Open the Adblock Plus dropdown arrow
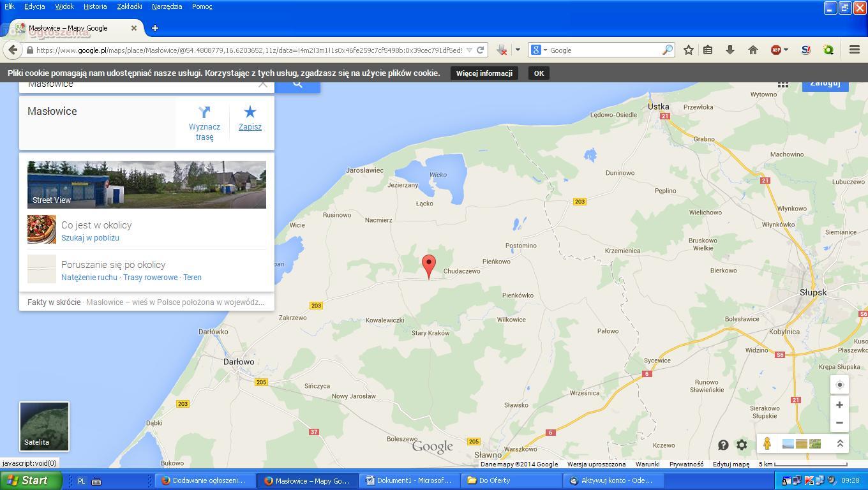This screenshot has height=490, width=868. (x=786, y=50)
